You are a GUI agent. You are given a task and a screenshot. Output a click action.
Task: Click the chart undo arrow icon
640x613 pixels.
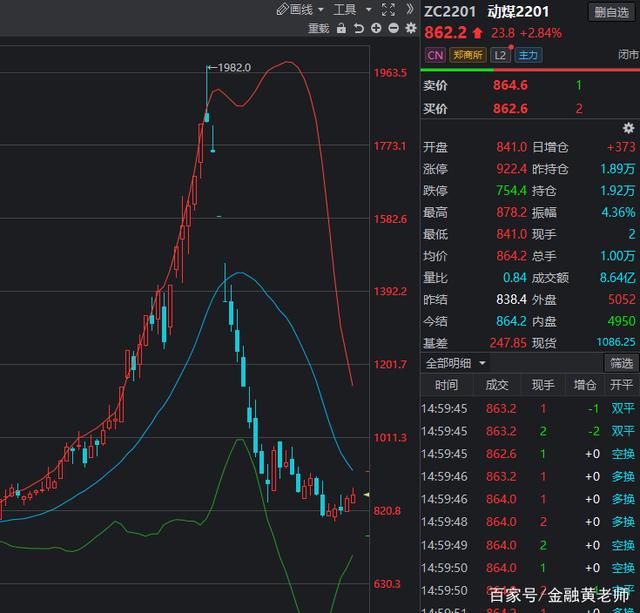coord(359,29)
